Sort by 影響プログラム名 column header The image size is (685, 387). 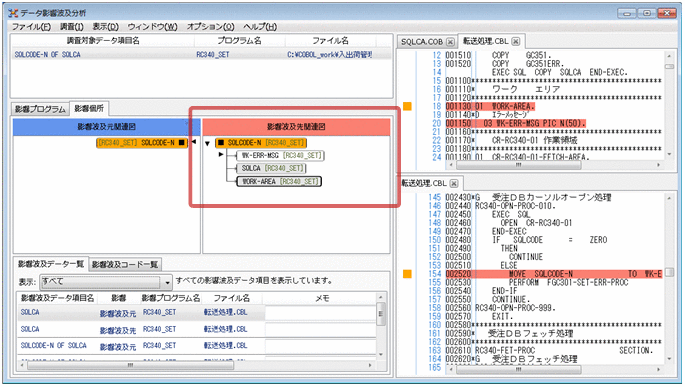tap(171, 298)
